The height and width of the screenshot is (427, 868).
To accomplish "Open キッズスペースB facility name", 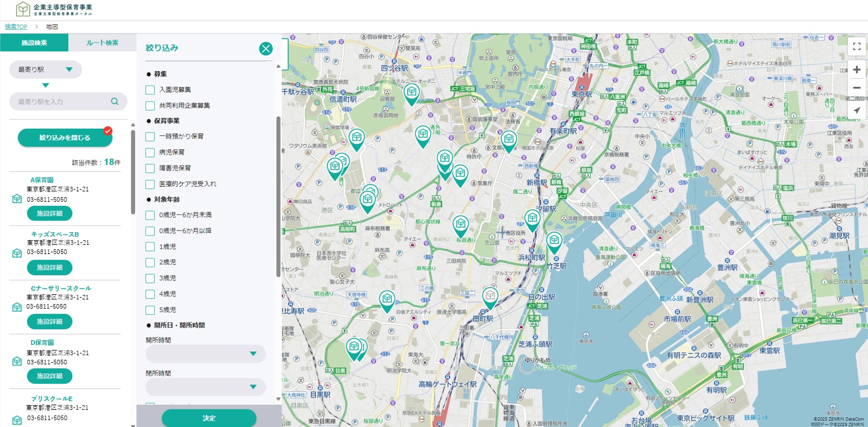I will pos(55,234).
